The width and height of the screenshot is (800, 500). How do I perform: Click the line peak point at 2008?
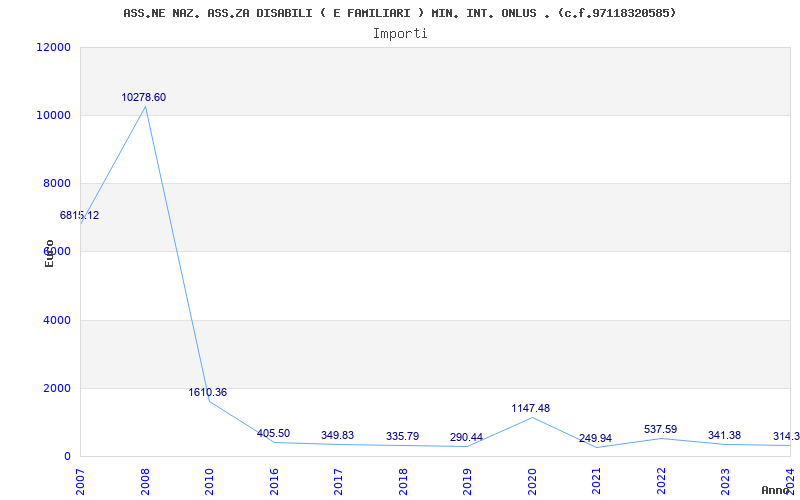(x=145, y=106)
